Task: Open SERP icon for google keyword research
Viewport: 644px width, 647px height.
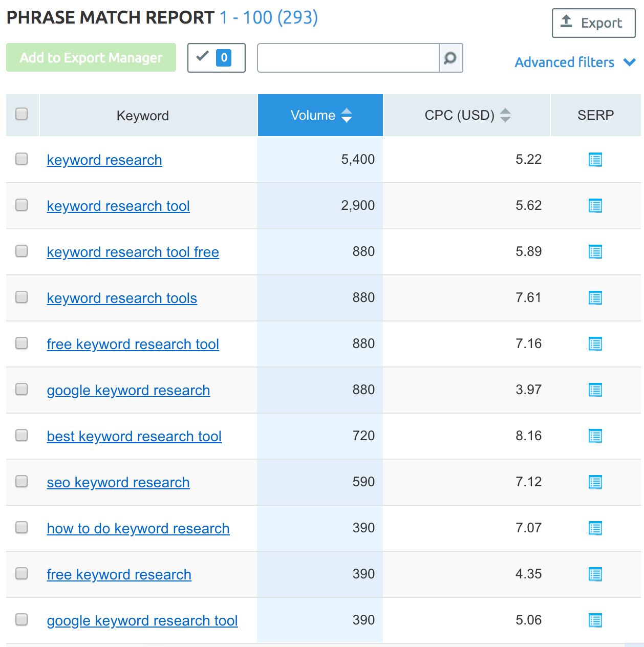Action: pyautogui.click(x=595, y=390)
